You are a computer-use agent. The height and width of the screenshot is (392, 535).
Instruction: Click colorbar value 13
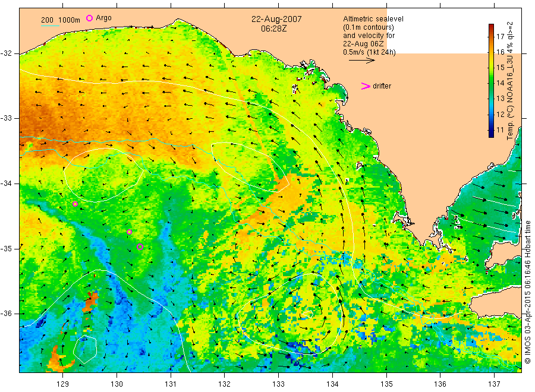click(x=500, y=99)
